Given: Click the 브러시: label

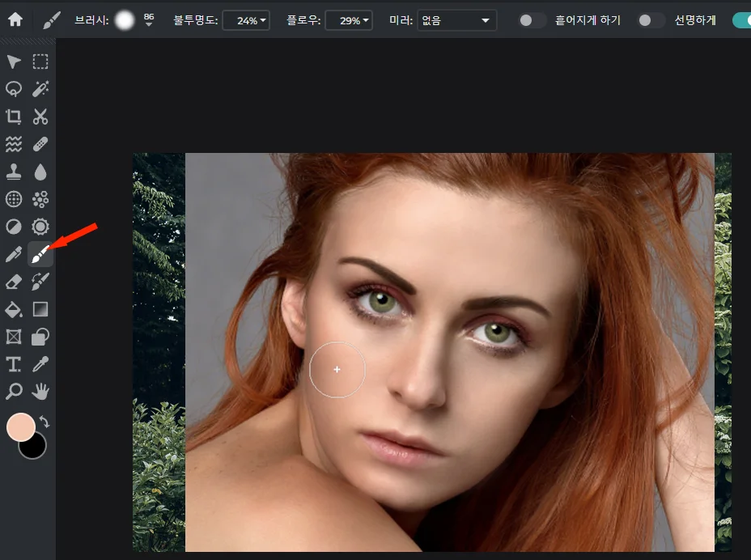Looking at the screenshot, I should (x=91, y=20).
